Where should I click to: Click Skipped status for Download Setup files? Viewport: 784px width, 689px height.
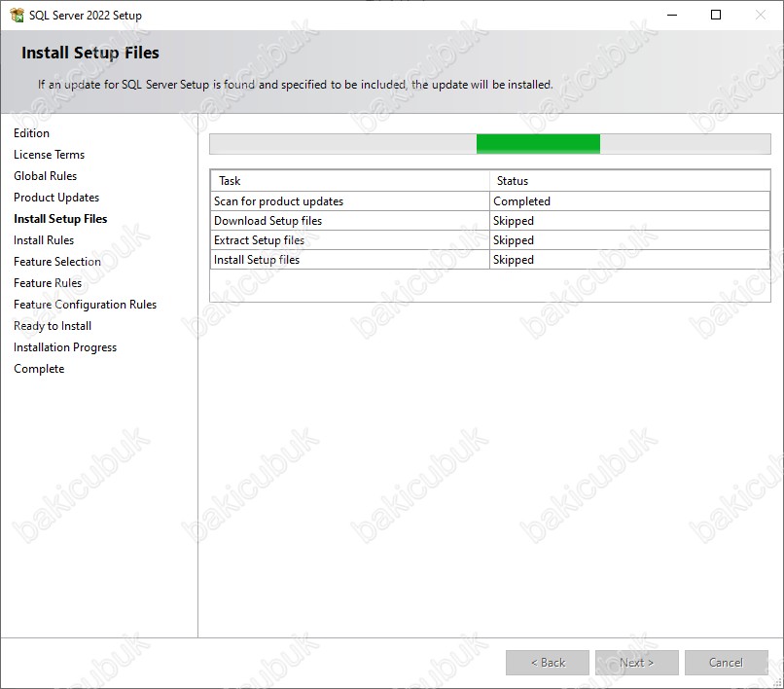point(629,221)
